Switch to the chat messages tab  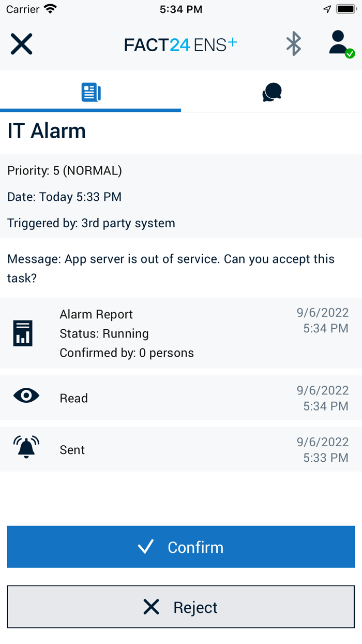(271, 93)
